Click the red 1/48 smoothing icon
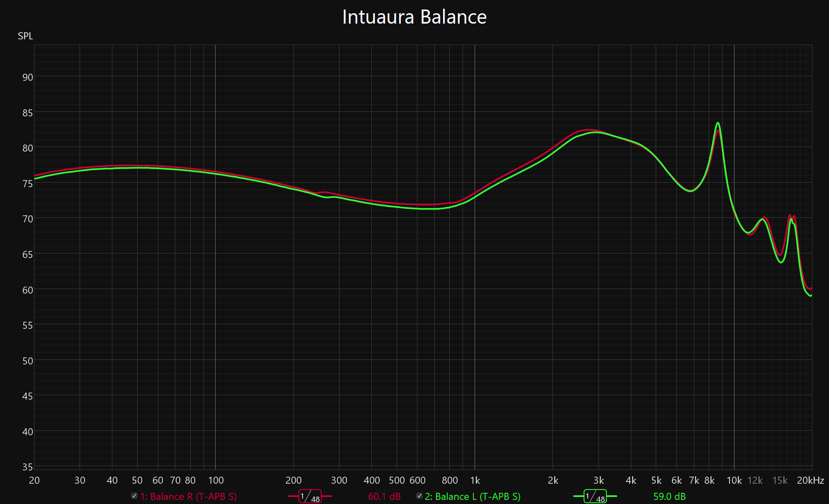The height and width of the screenshot is (504, 829). point(310,496)
